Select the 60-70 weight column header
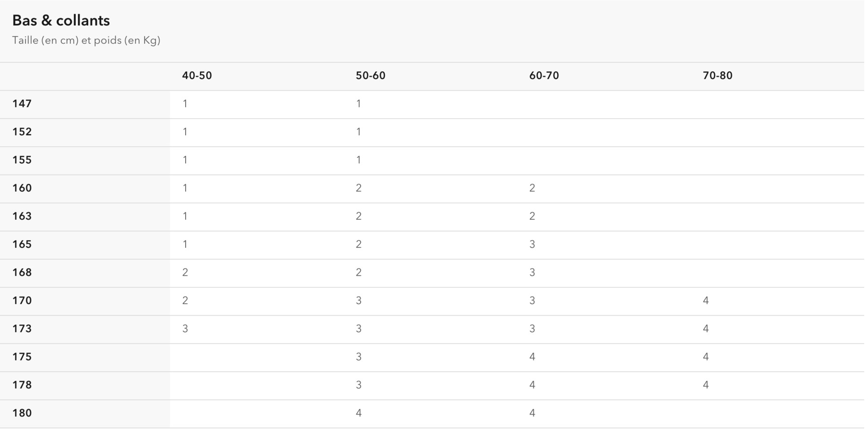This screenshot has height=431, width=868. [x=544, y=76]
